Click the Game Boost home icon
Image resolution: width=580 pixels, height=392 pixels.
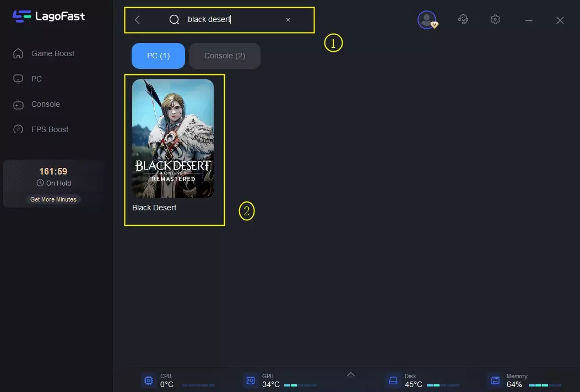click(18, 53)
